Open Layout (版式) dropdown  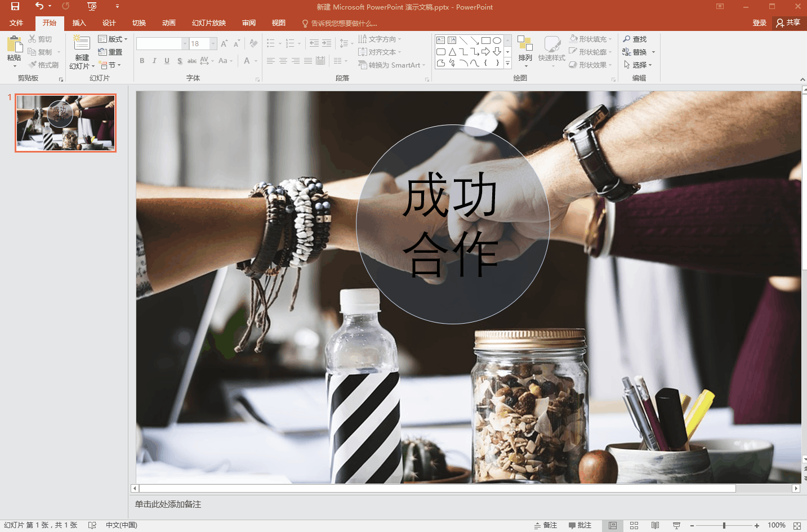tap(113, 39)
